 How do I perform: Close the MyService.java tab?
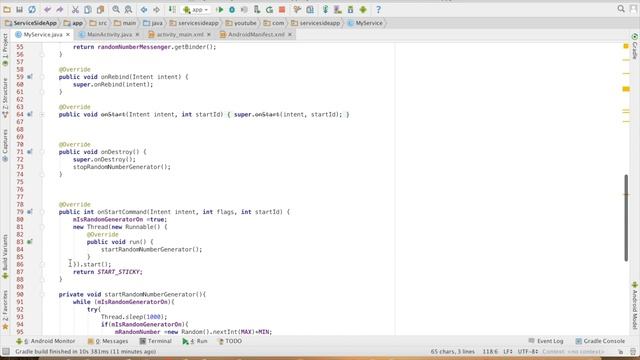click(x=68, y=35)
